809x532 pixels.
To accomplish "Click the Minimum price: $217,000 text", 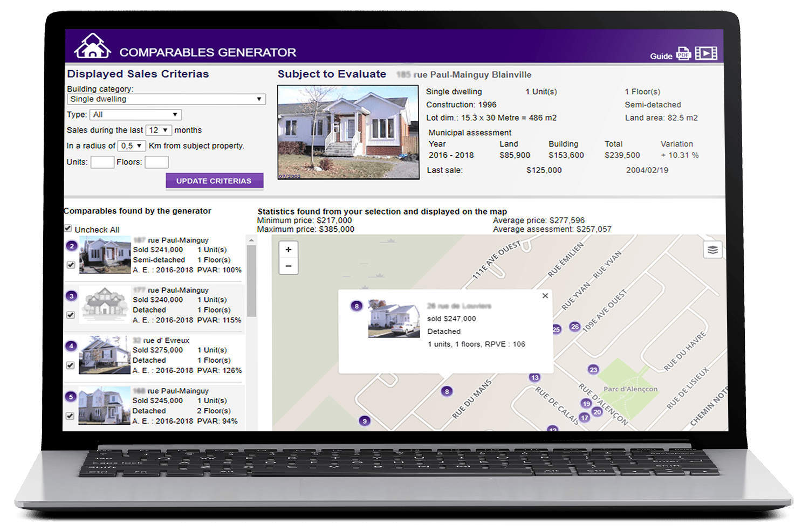I will pyautogui.click(x=304, y=220).
